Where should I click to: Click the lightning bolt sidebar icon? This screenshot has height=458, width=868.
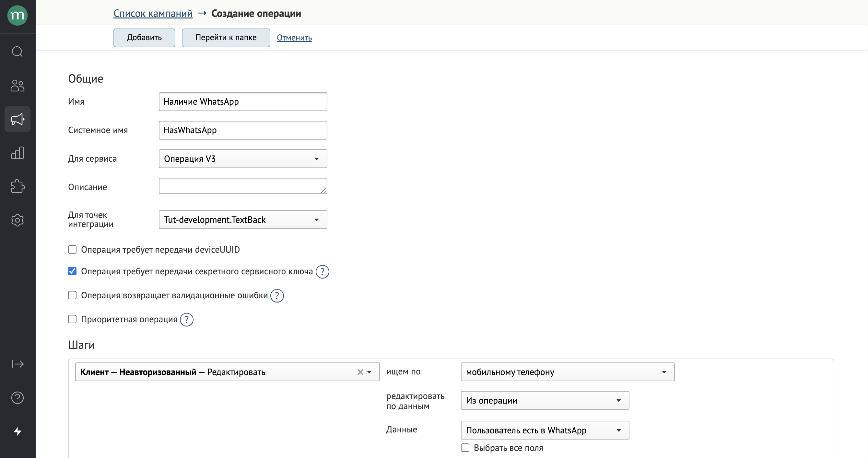(18, 431)
